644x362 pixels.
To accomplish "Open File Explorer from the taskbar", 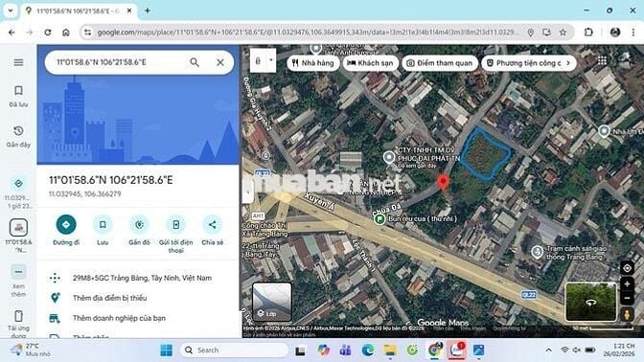I will [390, 351].
